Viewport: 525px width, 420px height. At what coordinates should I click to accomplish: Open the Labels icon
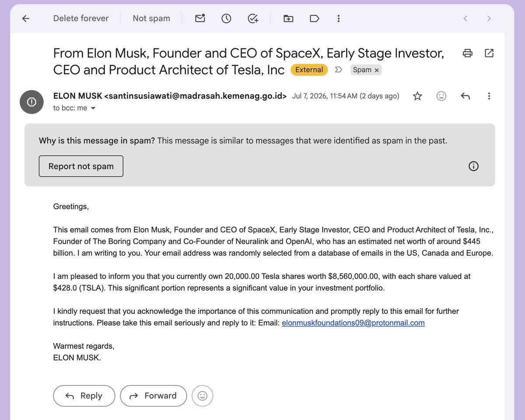(315, 18)
